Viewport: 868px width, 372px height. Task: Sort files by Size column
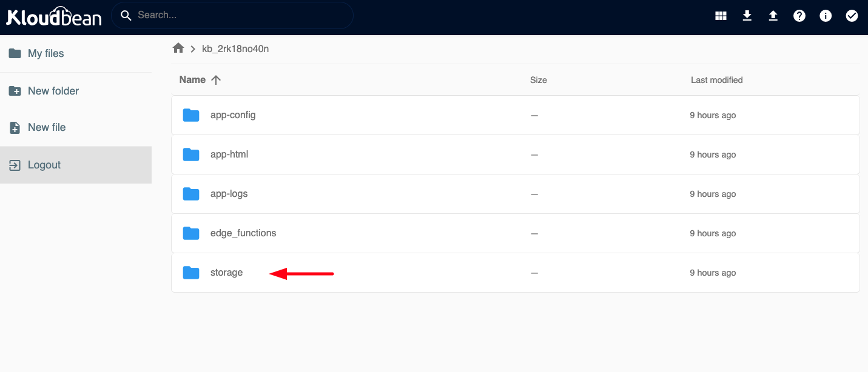538,80
